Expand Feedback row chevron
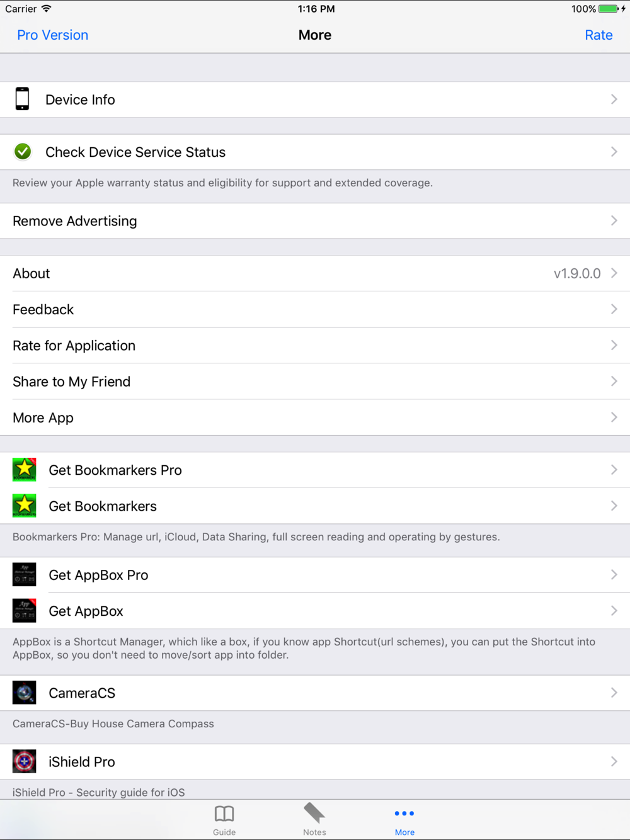This screenshot has height=840, width=630. [x=614, y=309]
